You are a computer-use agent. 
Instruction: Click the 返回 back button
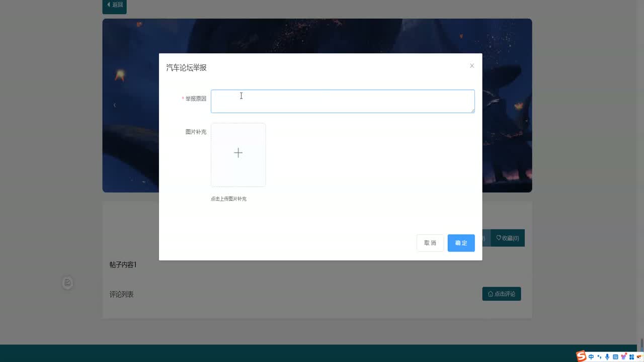(115, 5)
